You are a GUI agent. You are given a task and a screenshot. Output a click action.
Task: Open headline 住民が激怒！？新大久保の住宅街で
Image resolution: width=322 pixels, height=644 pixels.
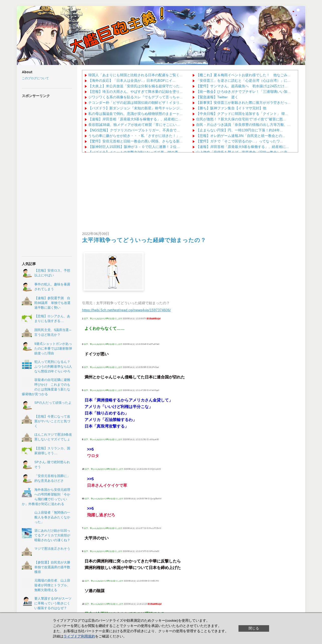tap(241, 119)
